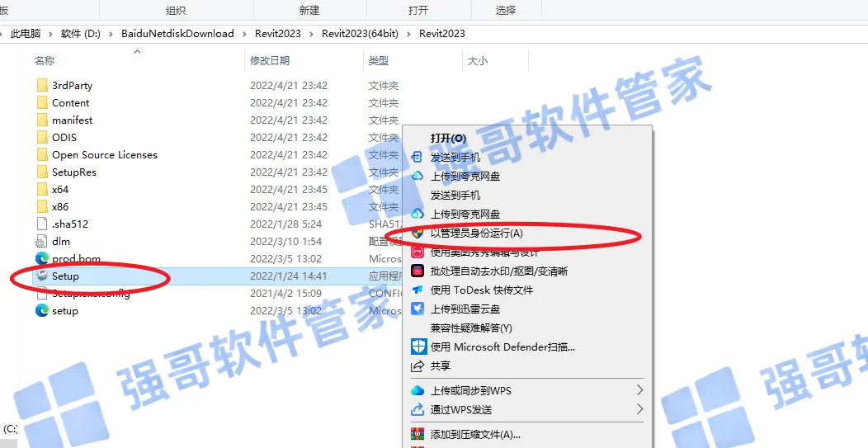Select the prod.bom Edge file icon
868x448 pixels.
coord(42,258)
